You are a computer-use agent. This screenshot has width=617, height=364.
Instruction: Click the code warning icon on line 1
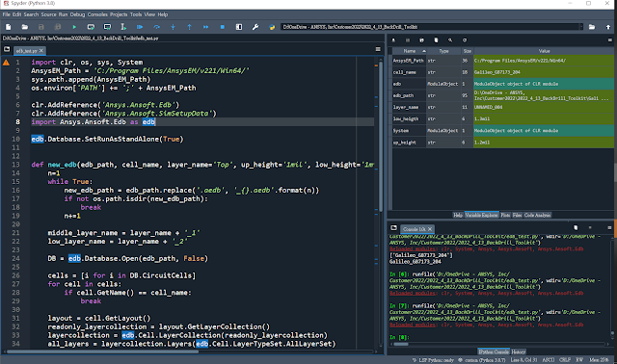[x=6, y=63]
